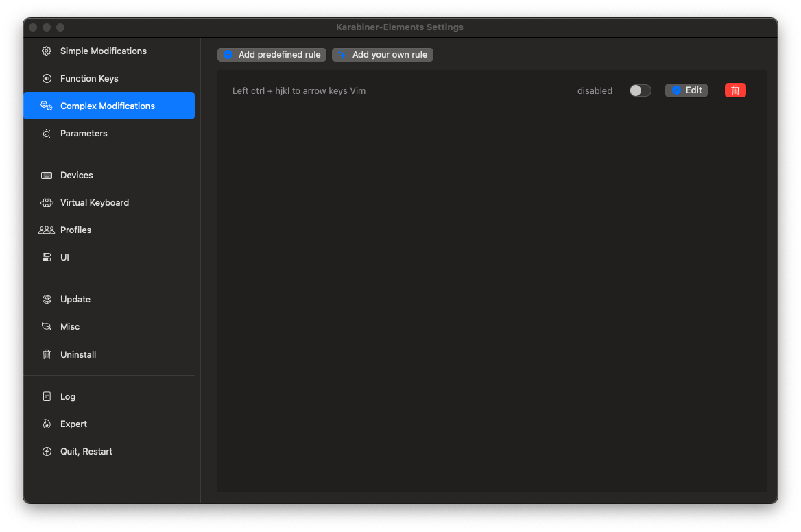Open the UI settings section
Screen dimensions: 801x532
tap(109, 257)
